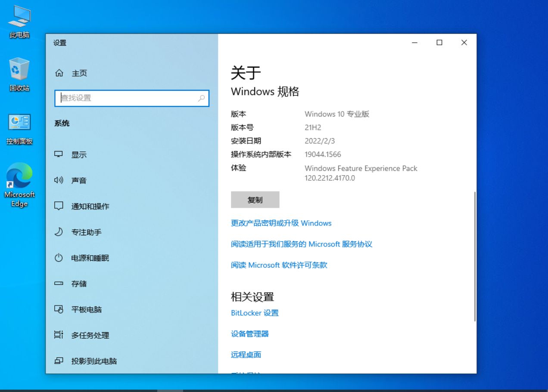Click the Windows 规格 heading
Viewport: 548px width, 392px height.
coord(265,91)
